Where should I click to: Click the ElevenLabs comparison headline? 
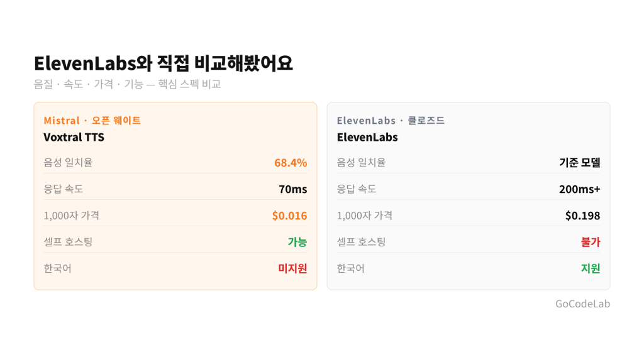(163, 63)
